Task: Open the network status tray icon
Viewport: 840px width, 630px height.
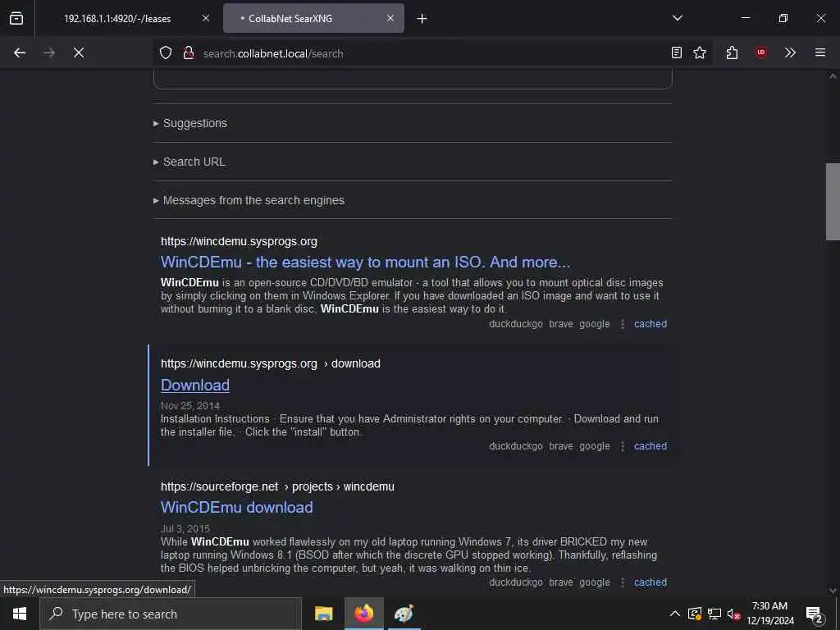Action: tap(714, 614)
